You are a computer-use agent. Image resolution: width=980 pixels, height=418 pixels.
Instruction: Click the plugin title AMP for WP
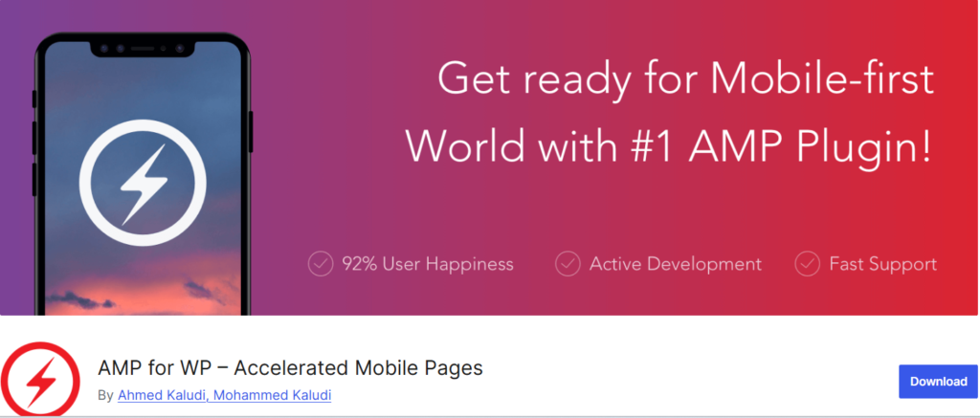pyautogui.click(x=290, y=367)
